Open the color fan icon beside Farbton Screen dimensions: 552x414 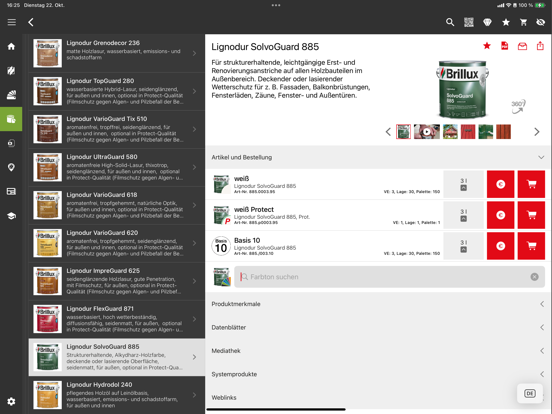pyautogui.click(x=222, y=277)
